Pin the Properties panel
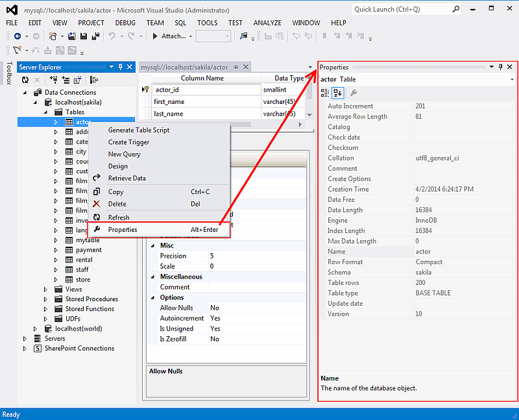The image size is (519, 420). [500, 67]
